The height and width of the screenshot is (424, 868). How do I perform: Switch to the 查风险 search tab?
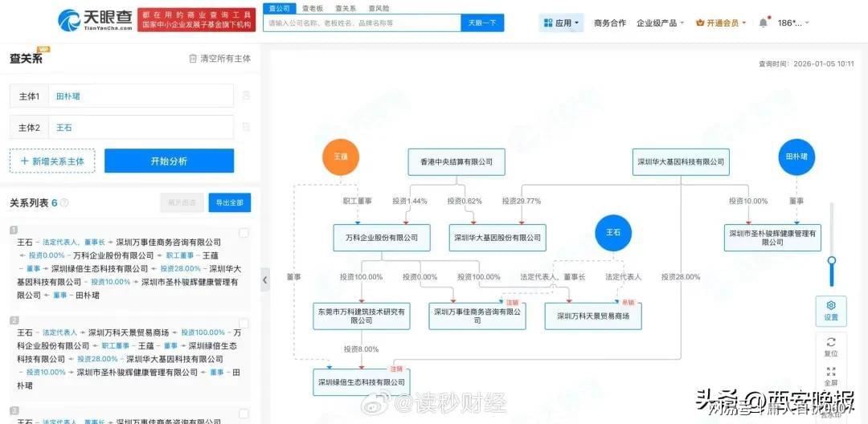pyautogui.click(x=379, y=8)
